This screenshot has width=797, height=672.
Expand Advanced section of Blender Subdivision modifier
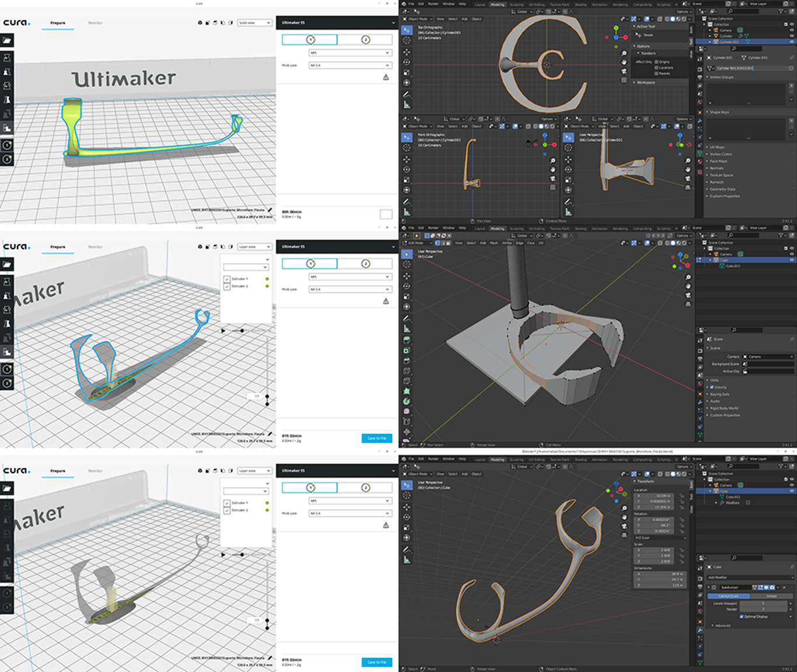tap(721, 625)
